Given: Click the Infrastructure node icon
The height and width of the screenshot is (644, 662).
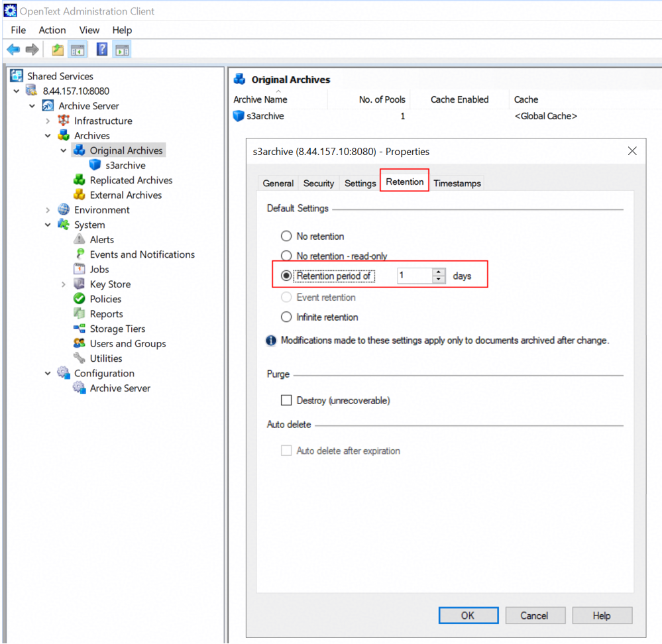Looking at the screenshot, I should (64, 121).
